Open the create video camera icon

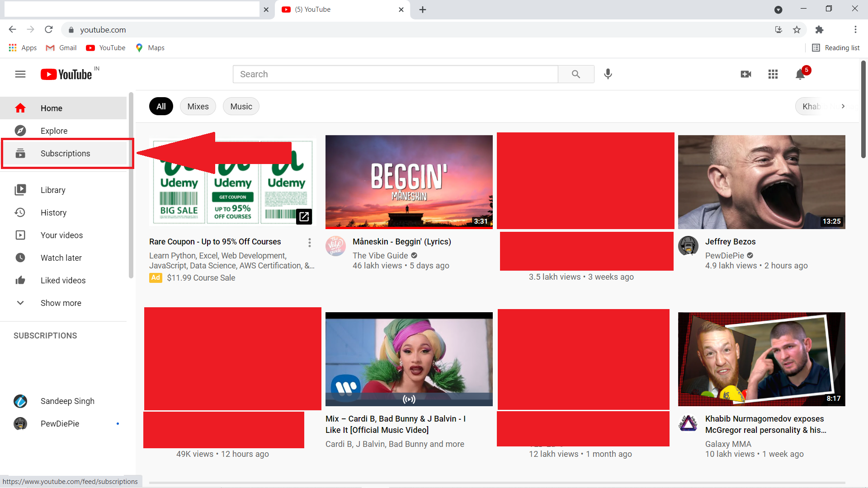click(x=746, y=74)
